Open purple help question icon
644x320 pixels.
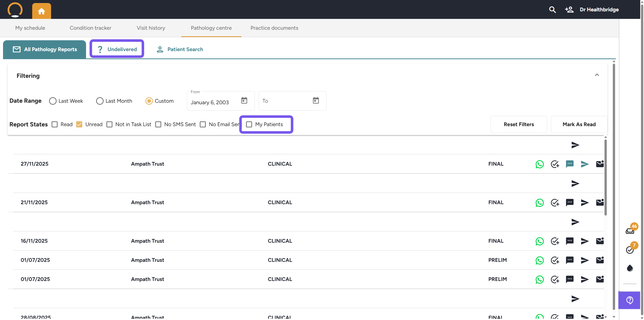click(x=629, y=300)
